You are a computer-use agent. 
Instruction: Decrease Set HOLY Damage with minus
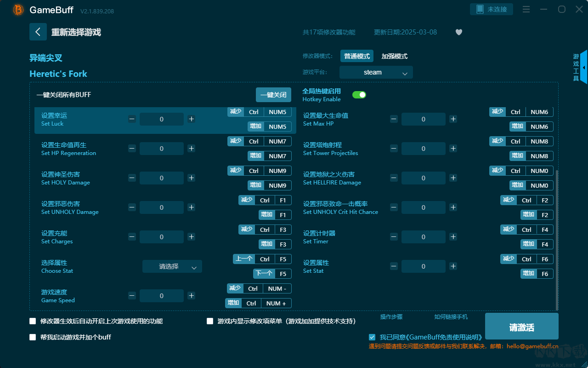132,178
